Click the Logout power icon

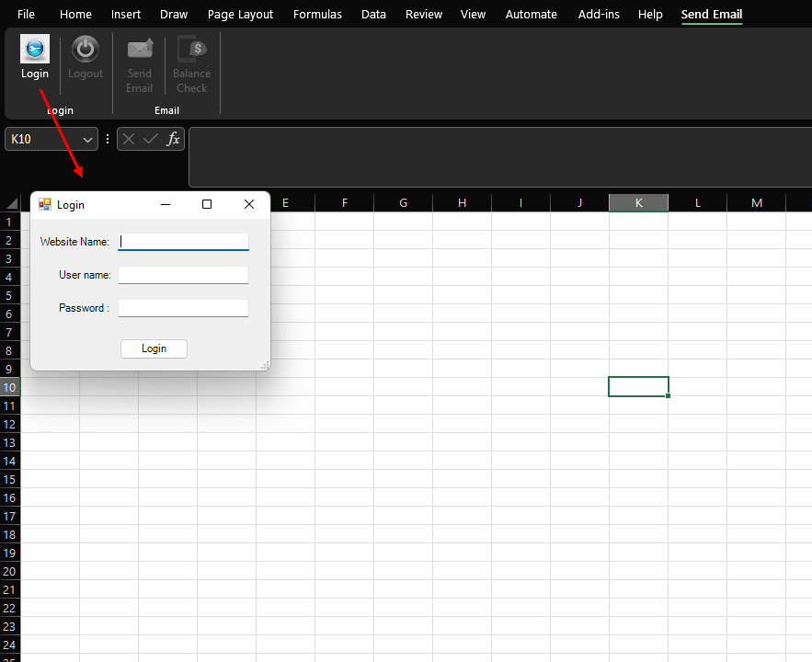pyautogui.click(x=86, y=50)
